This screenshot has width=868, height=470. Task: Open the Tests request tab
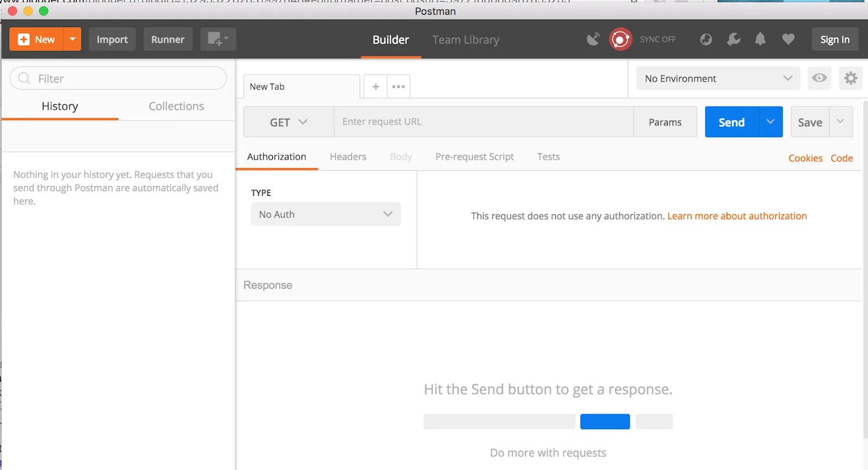pos(548,157)
